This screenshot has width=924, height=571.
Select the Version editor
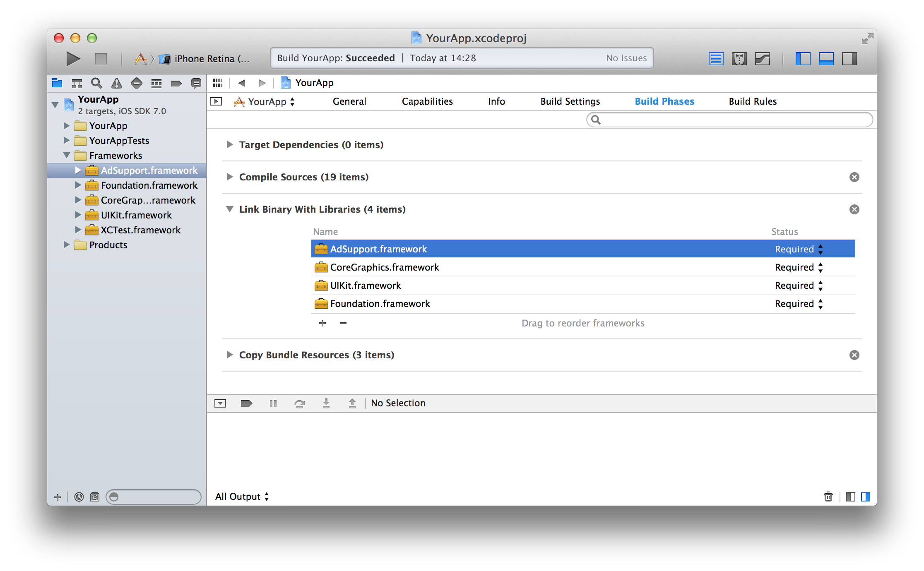click(763, 59)
